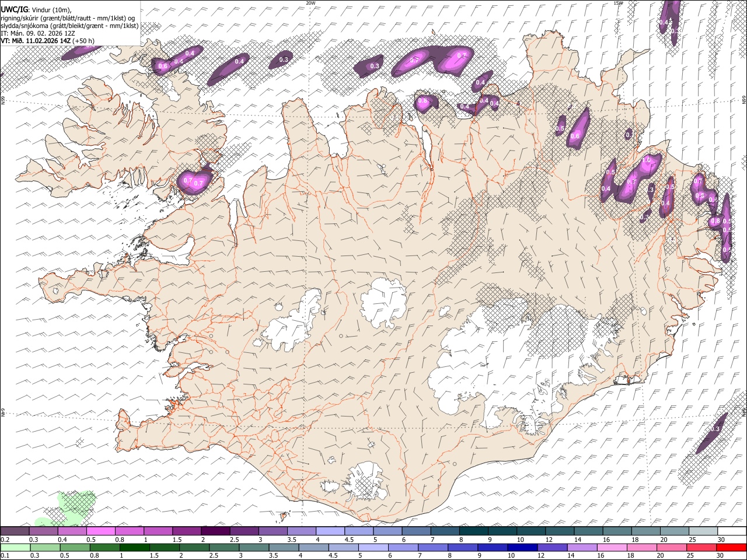
Task: Click the '0.4' label in the snow legend
Action: pyautogui.click(x=62, y=540)
